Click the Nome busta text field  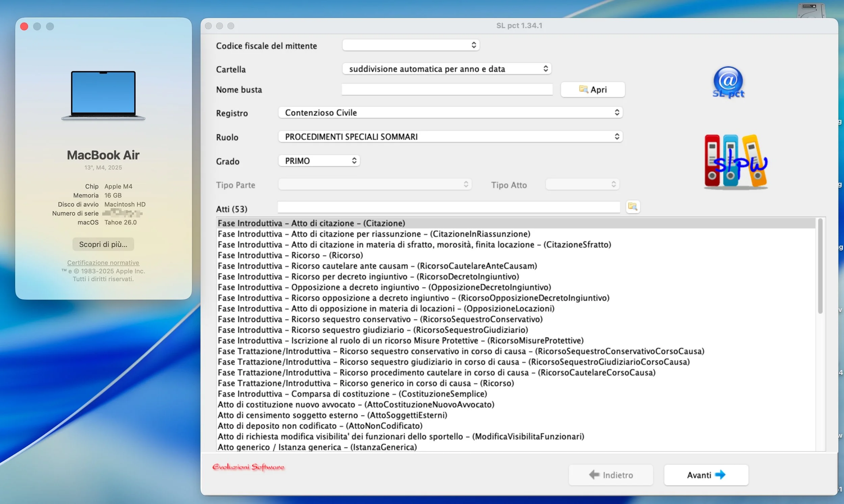pyautogui.click(x=447, y=90)
